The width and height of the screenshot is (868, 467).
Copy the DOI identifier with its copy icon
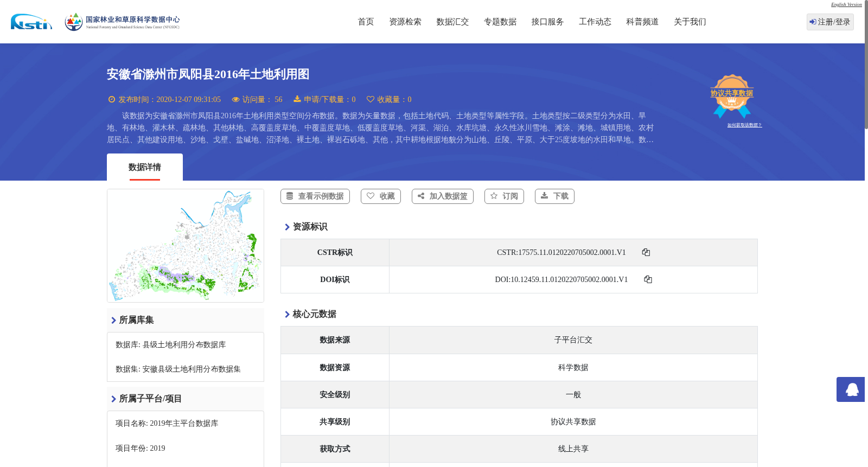pyautogui.click(x=648, y=279)
